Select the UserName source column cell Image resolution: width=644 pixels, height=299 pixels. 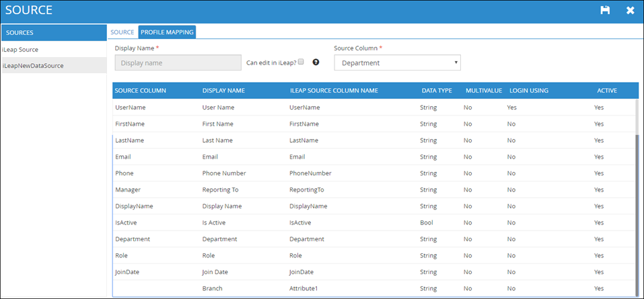(x=130, y=108)
